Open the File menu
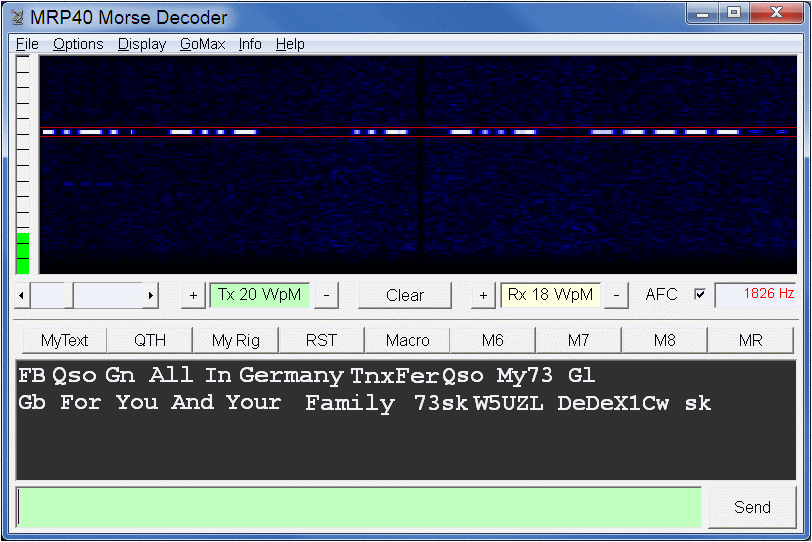The height and width of the screenshot is (542, 812). pos(27,44)
